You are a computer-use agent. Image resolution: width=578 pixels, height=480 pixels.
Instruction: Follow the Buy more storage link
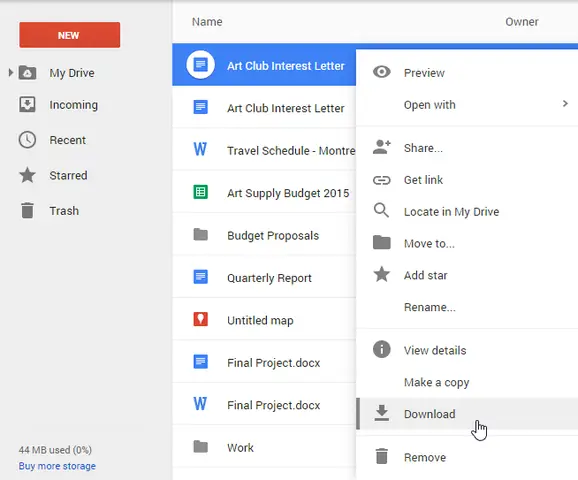57,466
